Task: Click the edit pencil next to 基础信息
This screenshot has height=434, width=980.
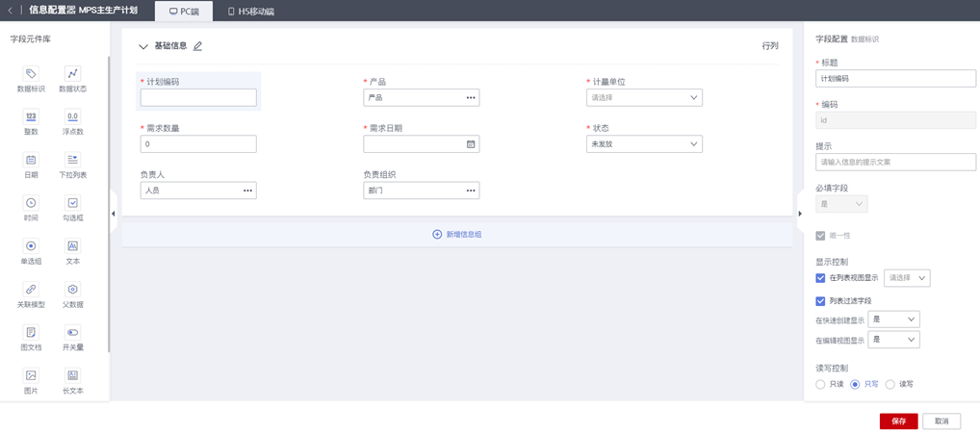Action: point(198,46)
